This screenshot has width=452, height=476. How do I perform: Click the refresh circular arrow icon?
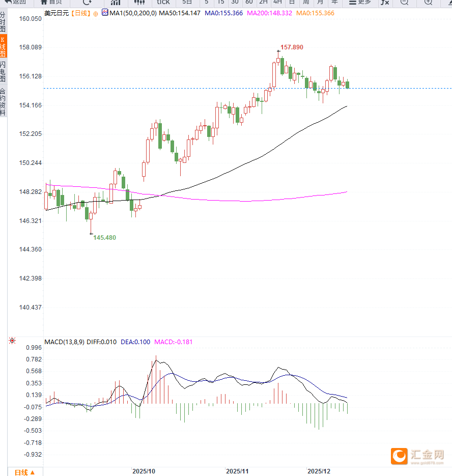[87, 3]
